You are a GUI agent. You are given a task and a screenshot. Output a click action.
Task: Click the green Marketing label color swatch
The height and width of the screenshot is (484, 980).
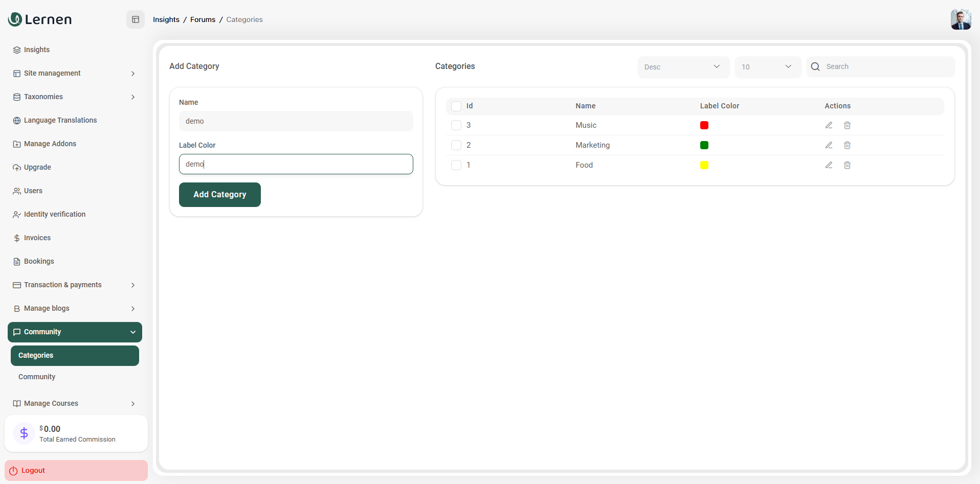pos(704,145)
